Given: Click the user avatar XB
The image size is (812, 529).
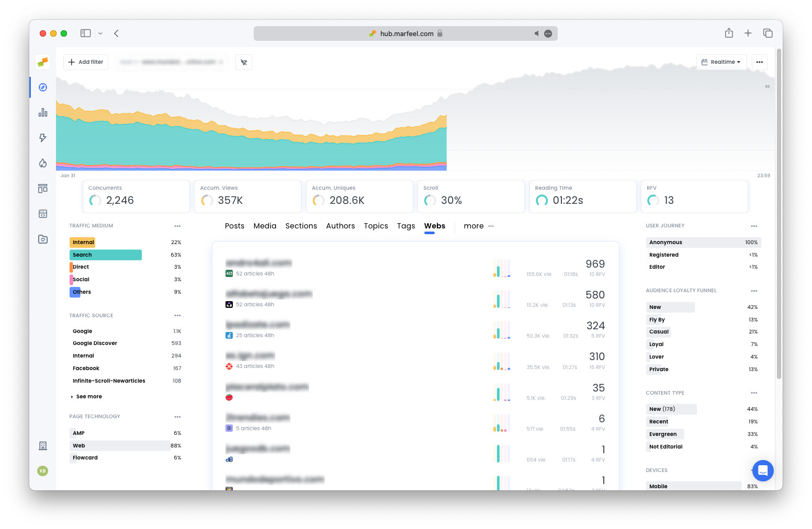Looking at the screenshot, I should tap(43, 471).
